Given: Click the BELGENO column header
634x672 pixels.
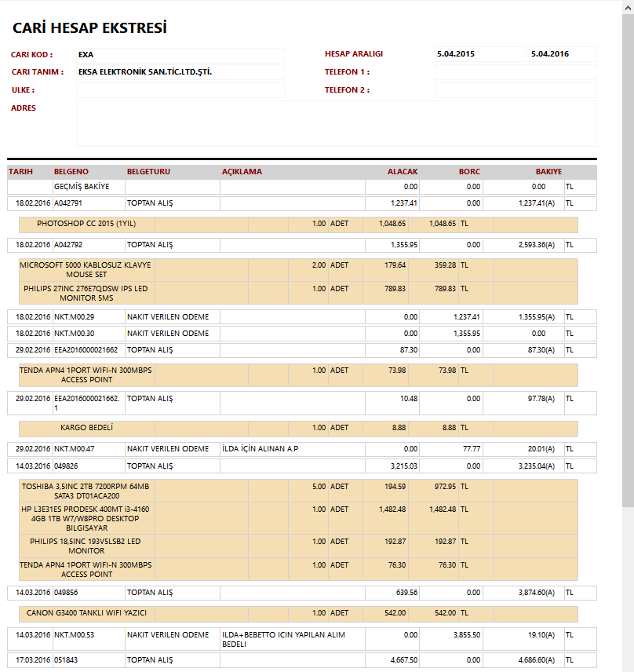Looking at the screenshot, I should [x=71, y=172].
